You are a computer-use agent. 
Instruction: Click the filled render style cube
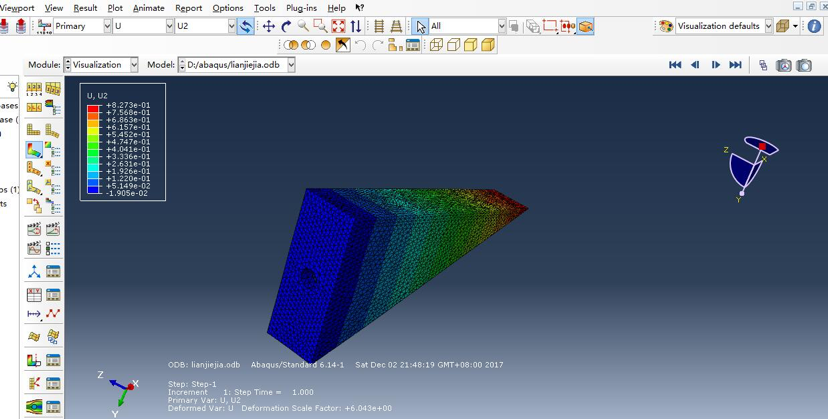470,45
